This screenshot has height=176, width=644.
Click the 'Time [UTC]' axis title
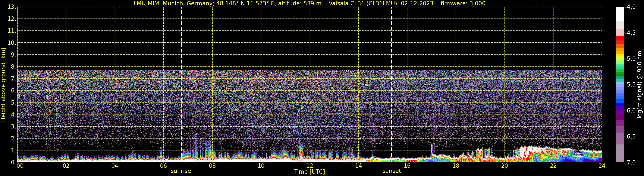pos(310,172)
